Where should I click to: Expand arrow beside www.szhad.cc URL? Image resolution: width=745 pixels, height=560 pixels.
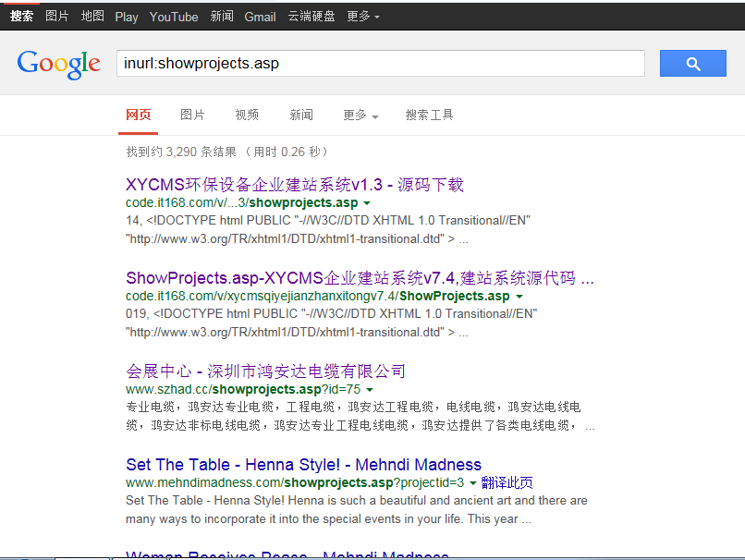[370, 390]
